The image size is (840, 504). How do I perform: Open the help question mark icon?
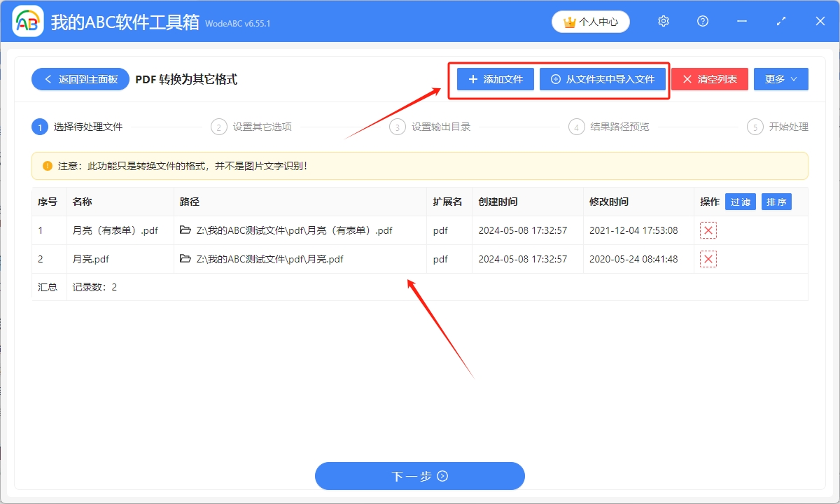pos(703,22)
